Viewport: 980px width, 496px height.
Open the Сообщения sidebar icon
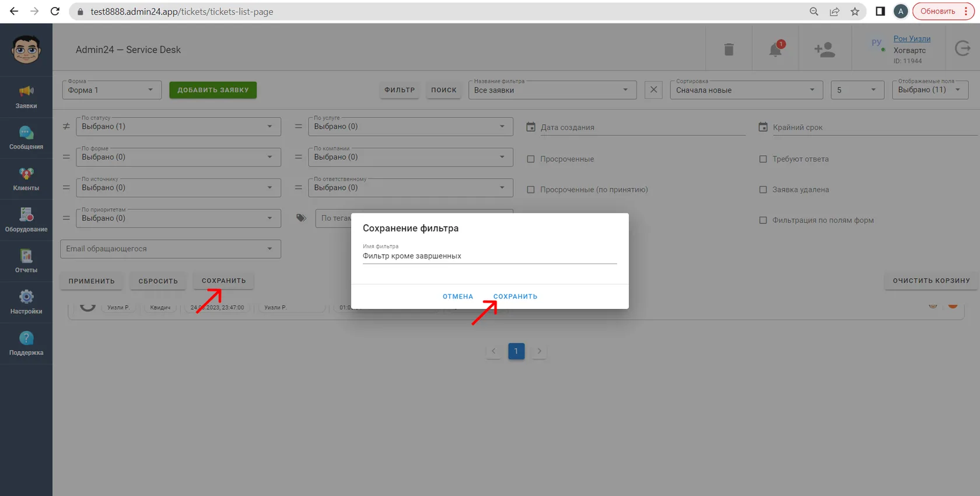point(26,138)
